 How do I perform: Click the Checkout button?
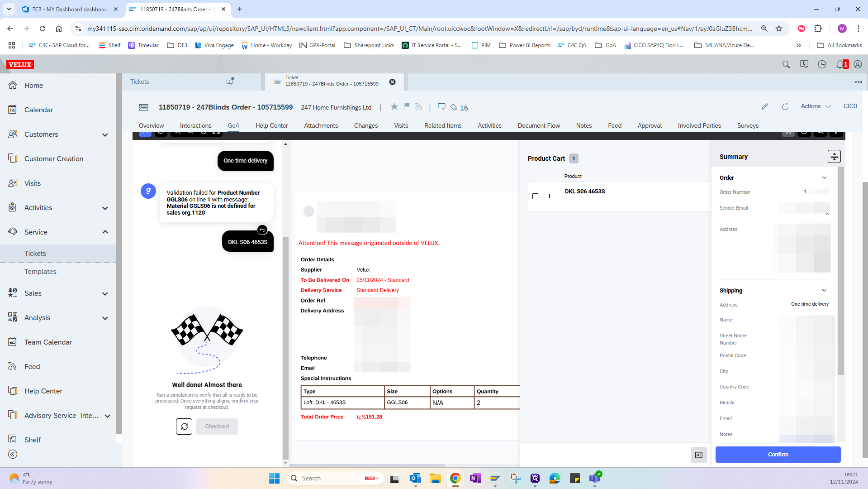tap(217, 427)
